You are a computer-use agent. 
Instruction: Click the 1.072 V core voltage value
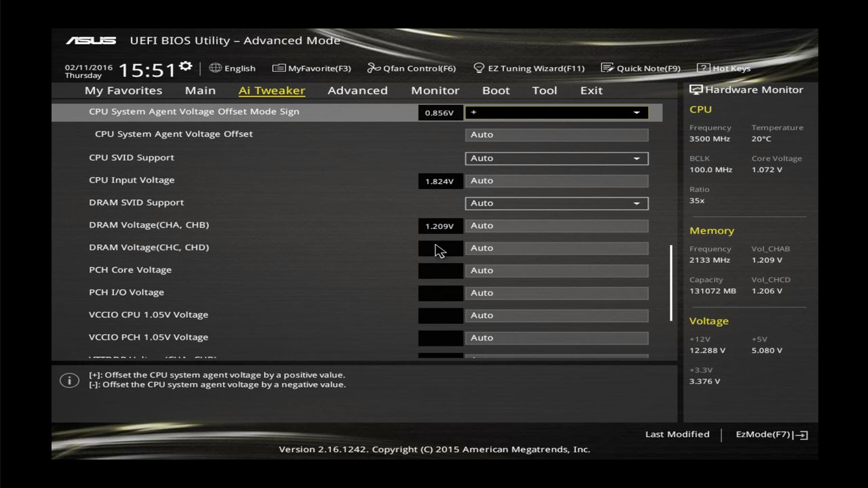coord(767,169)
